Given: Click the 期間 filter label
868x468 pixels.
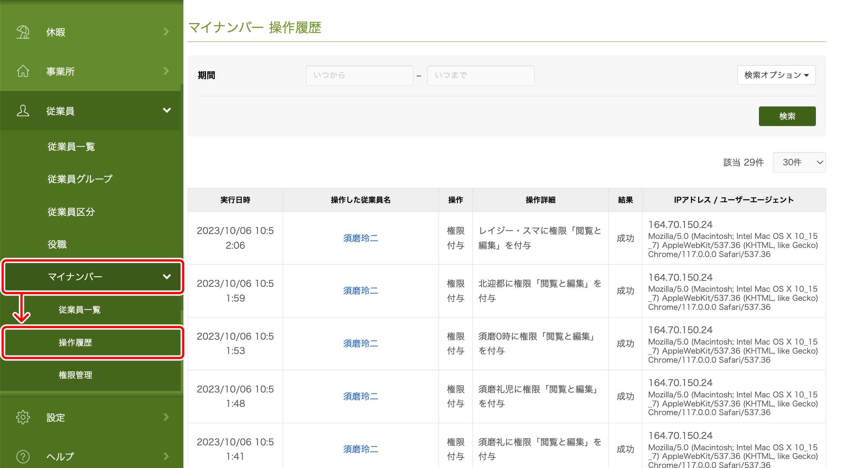Looking at the screenshot, I should (x=206, y=75).
